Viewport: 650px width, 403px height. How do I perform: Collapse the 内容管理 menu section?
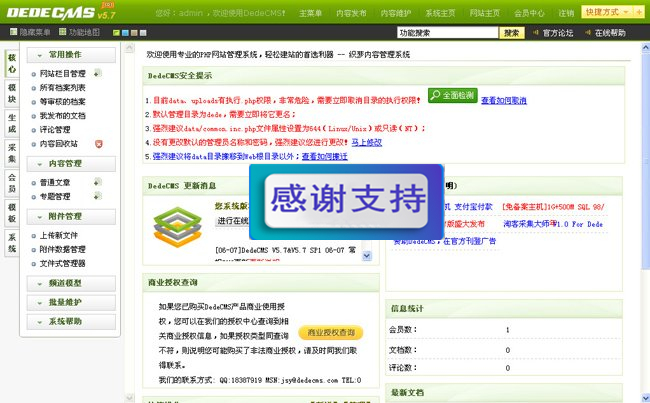tap(71, 164)
